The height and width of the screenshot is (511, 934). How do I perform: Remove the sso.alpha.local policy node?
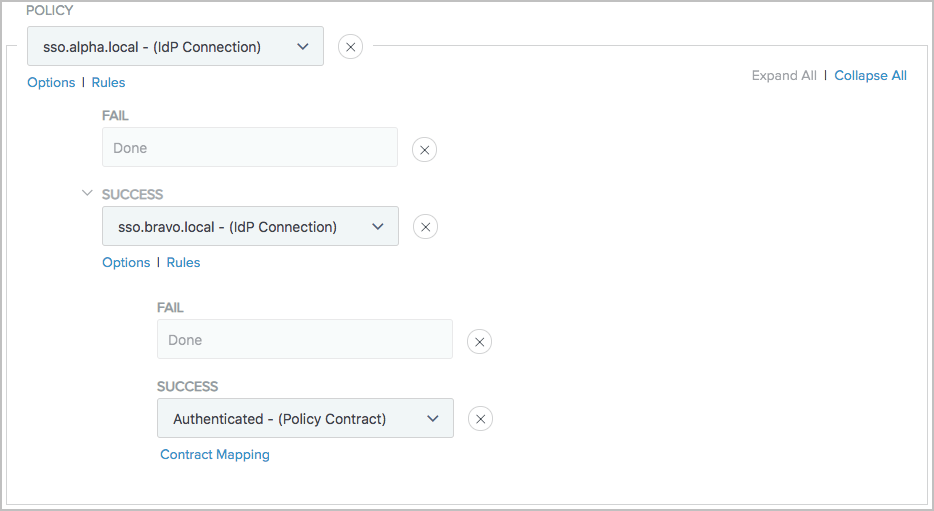pyautogui.click(x=350, y=47)
